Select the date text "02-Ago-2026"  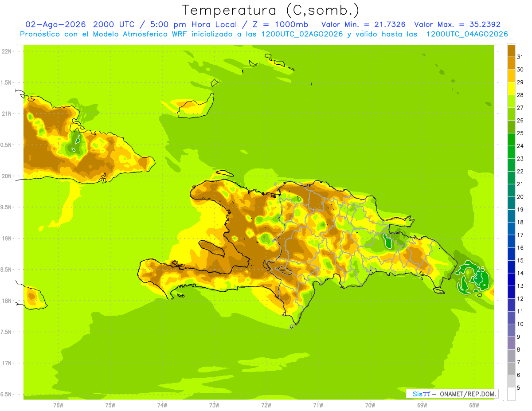tap(55, 24)
